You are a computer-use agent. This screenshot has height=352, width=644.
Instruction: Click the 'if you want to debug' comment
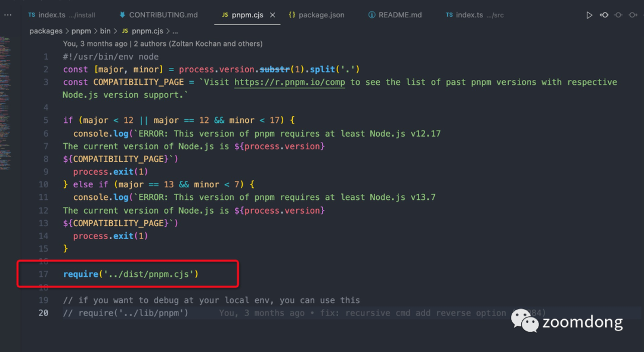click(212, 300)
